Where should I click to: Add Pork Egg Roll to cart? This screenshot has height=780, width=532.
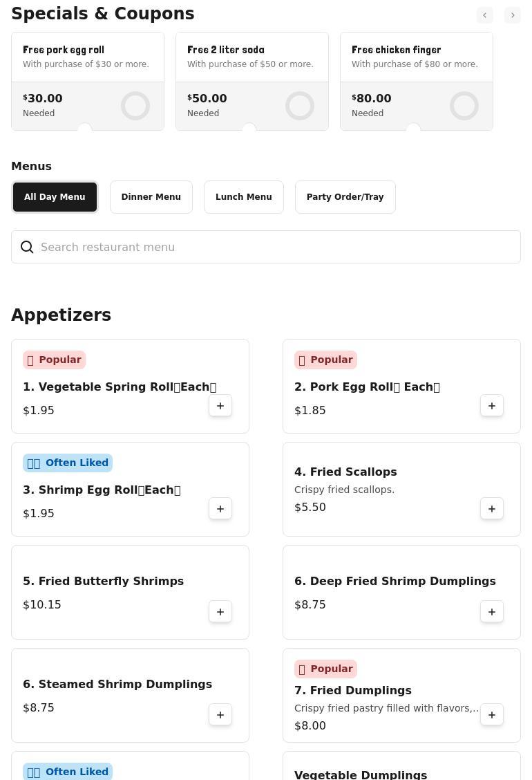click(492, 406)
